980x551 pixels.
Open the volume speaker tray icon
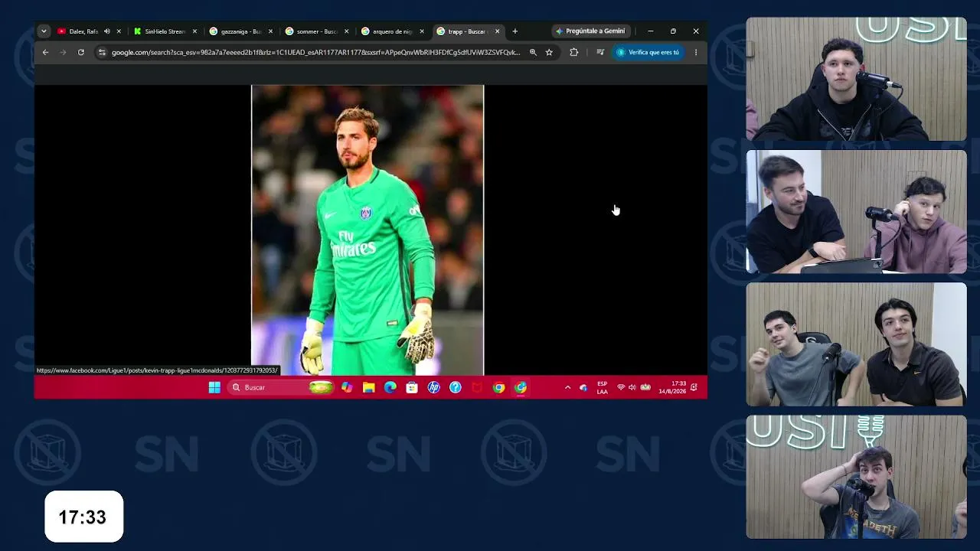tap(632, 387)
